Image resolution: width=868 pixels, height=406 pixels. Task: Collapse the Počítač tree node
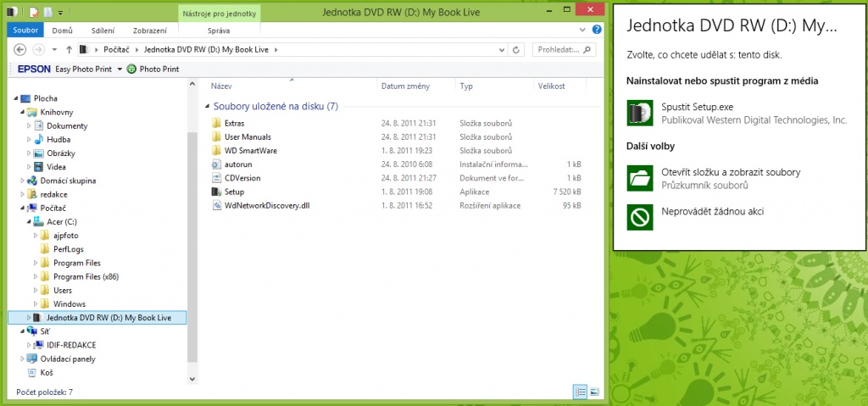pyautogui.click(x=23, y=209)
